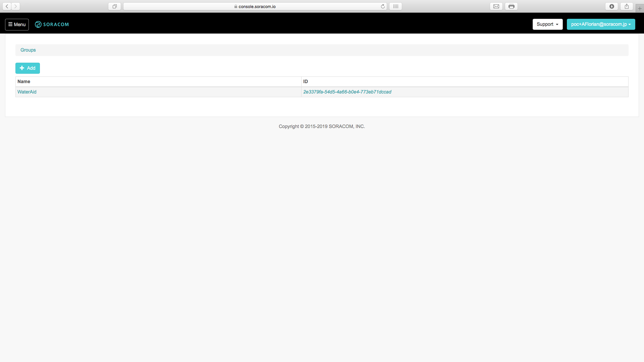Screen dimensions: 644x362
Task: Open the Top Sites grid icon
Action: (x=395, y=6)
